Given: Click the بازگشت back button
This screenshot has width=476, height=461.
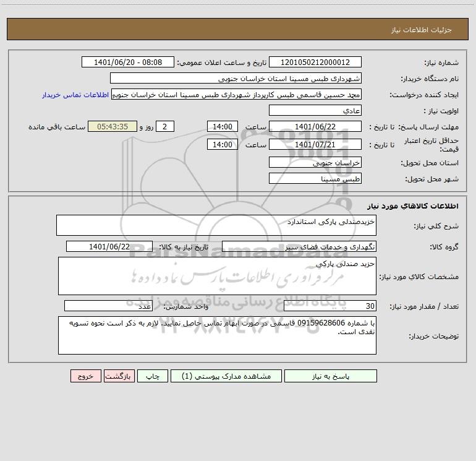Looking at the screenshot, I should tap(119, 376).
